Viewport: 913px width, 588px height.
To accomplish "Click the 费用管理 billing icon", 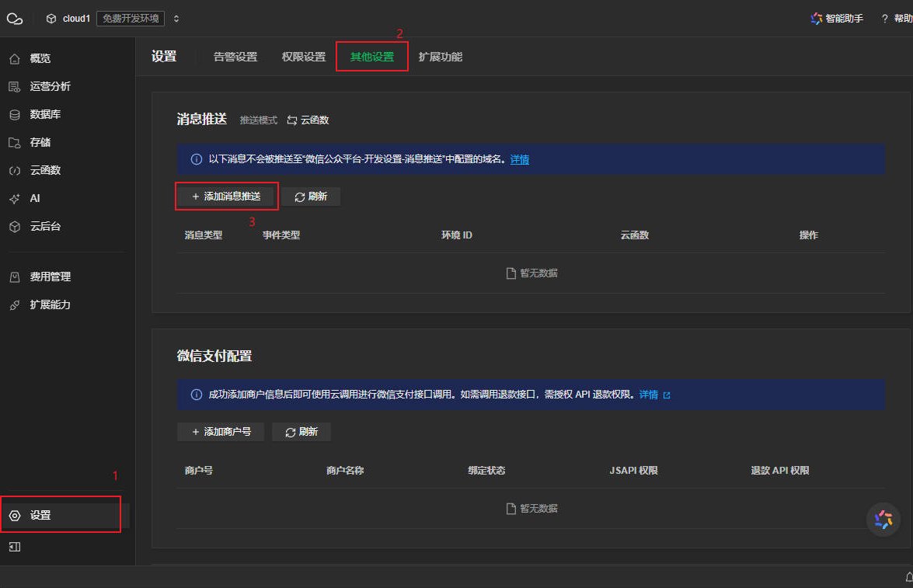I will click(x=15, y=277).
